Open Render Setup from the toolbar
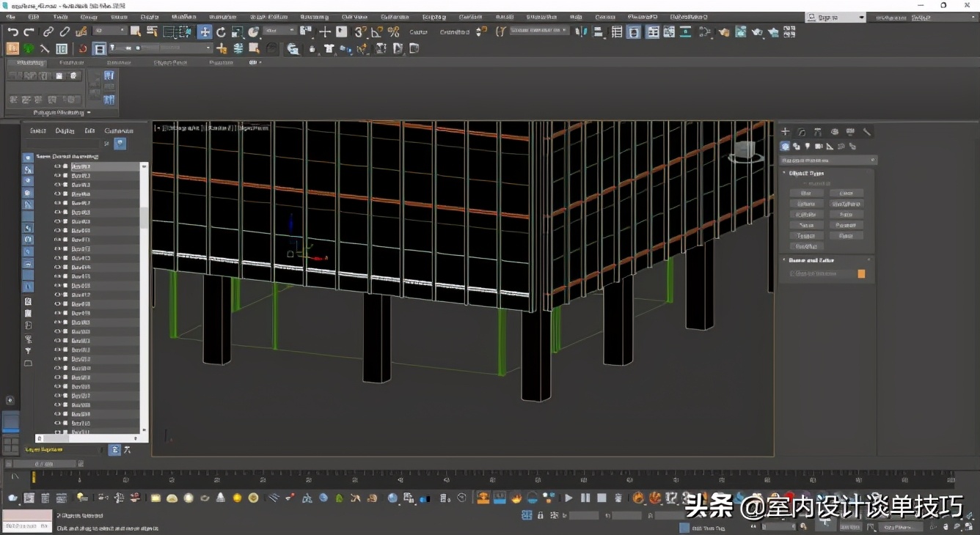Viewport: 980px width, 535px height. coord(740,32)
